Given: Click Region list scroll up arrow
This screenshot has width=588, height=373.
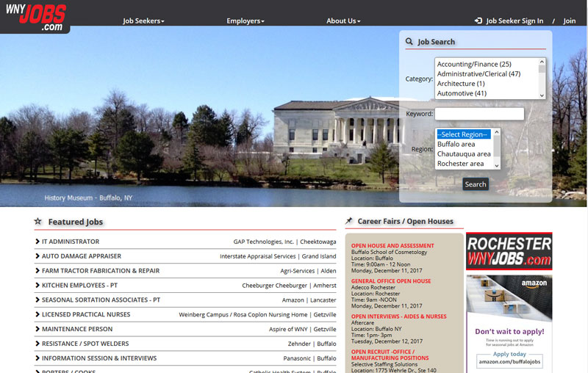Looking at the screenshot, I should (497, 132).
